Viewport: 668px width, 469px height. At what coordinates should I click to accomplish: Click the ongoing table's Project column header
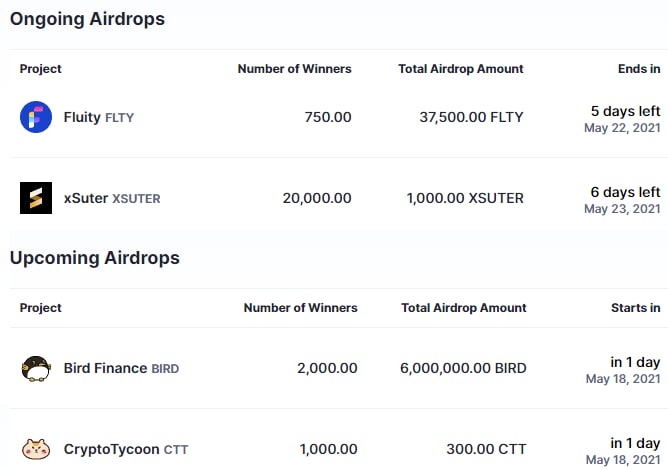point(41,69)
